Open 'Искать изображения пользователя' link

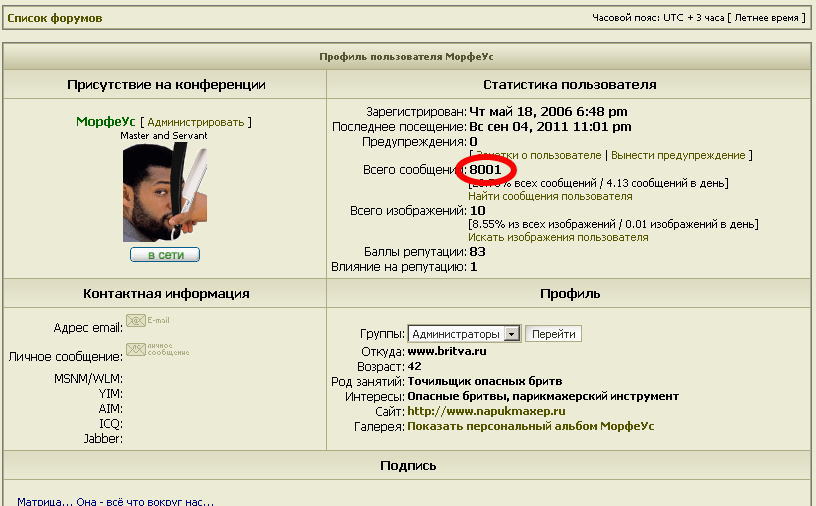(x=558, y=238)
